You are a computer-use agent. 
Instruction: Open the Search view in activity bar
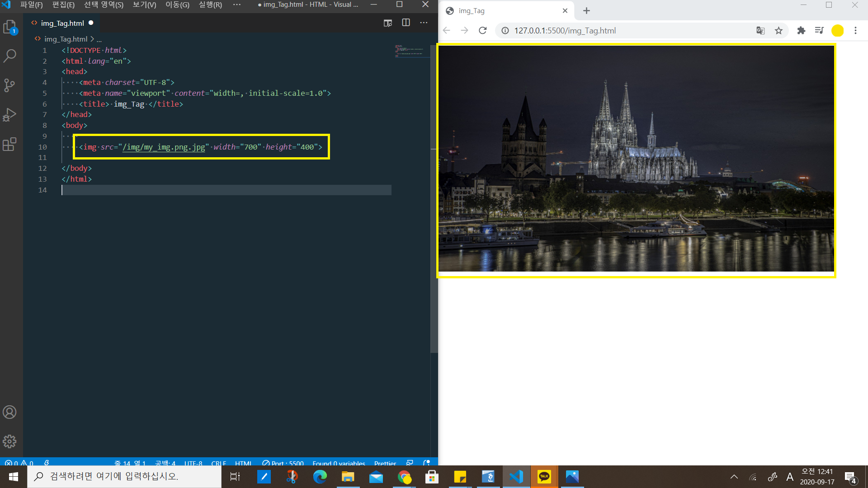9,56
